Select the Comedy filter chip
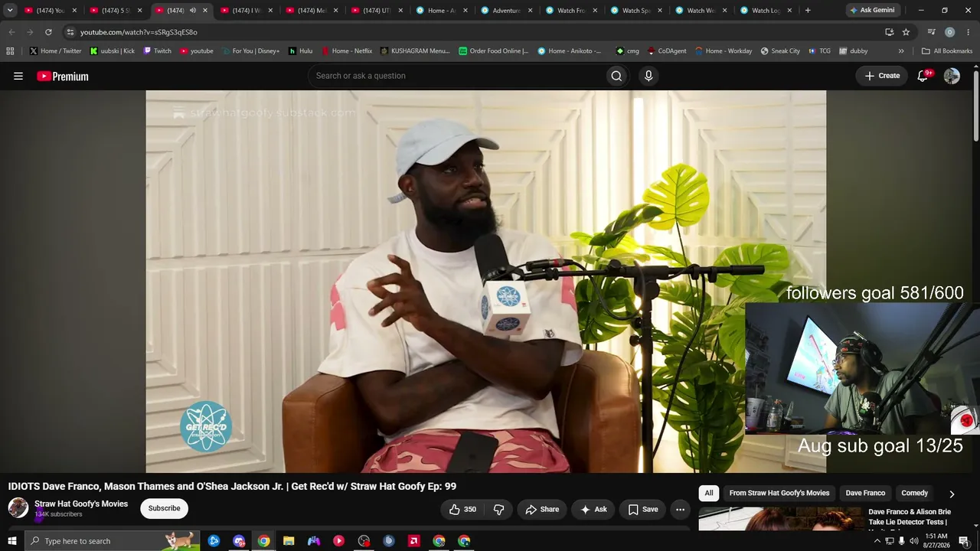Viewport: 980px width, 551px height. 915,494
